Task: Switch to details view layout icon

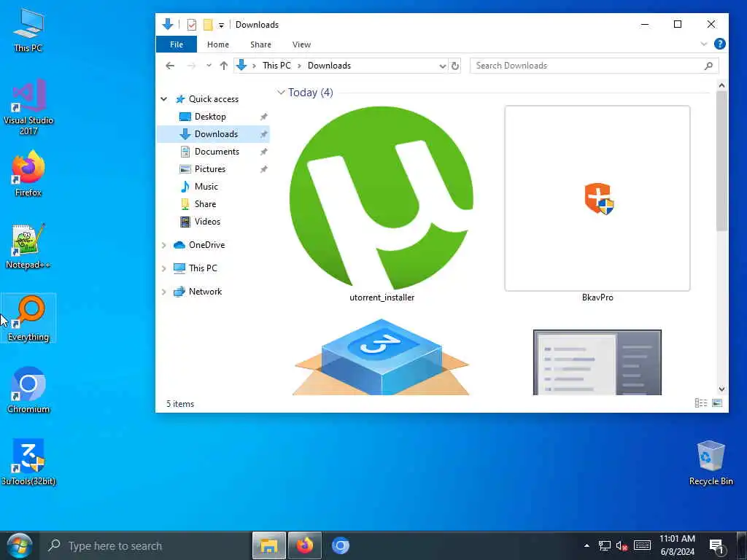Action: pyautogui.click(x=701, y=403)
